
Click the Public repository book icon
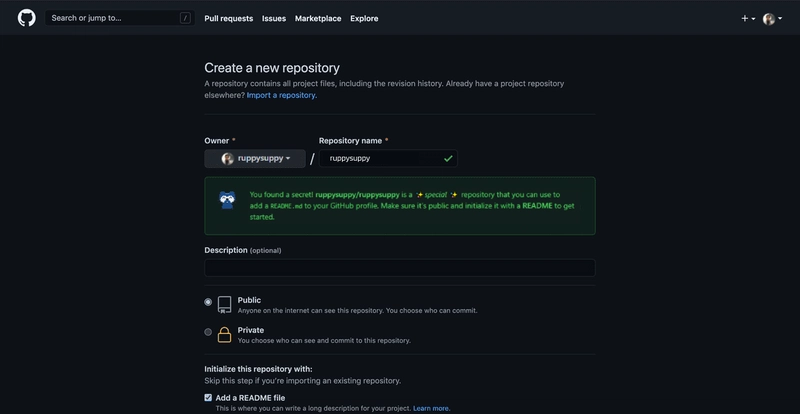coord(224,304)
